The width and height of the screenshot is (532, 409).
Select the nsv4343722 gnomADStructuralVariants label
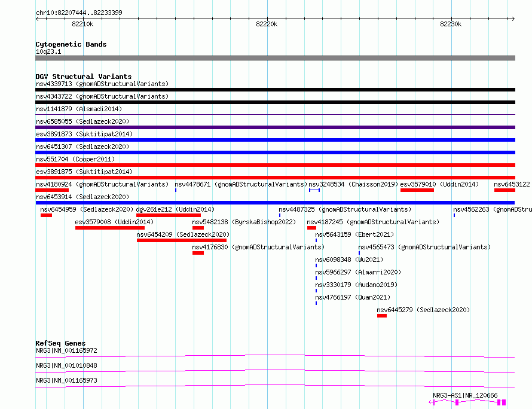coord(102,96)
